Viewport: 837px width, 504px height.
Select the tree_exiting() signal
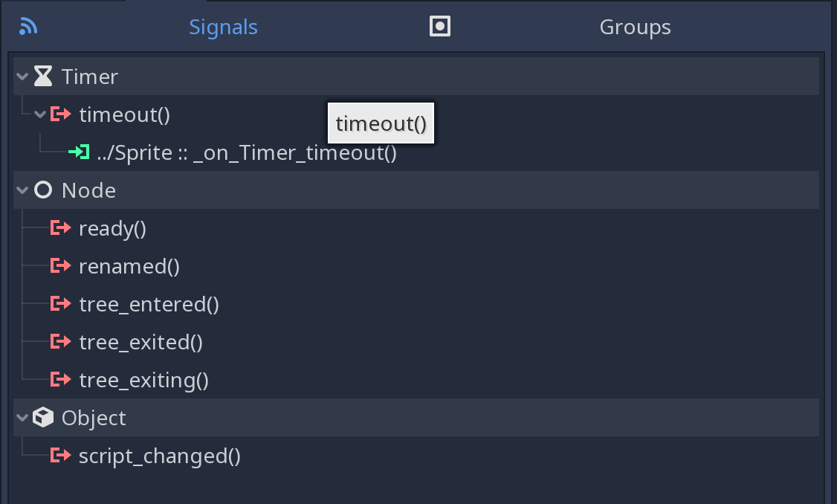coord(143,379)
